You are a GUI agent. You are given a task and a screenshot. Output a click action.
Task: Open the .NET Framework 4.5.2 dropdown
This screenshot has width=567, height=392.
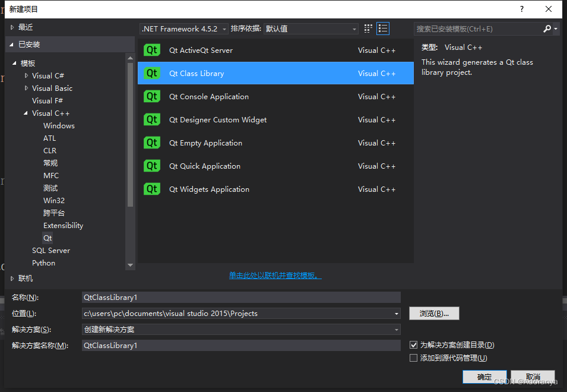pyautogui.click(x=183, y=29)
